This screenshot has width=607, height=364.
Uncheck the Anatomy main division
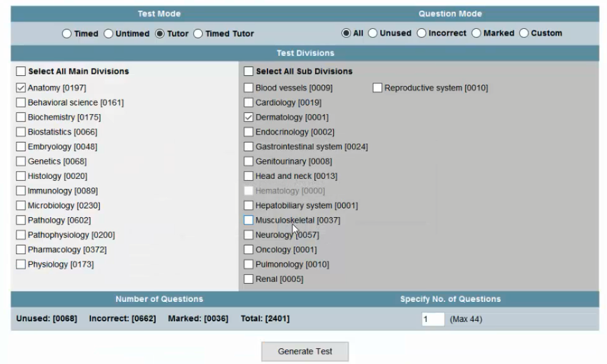click(21, 88)
